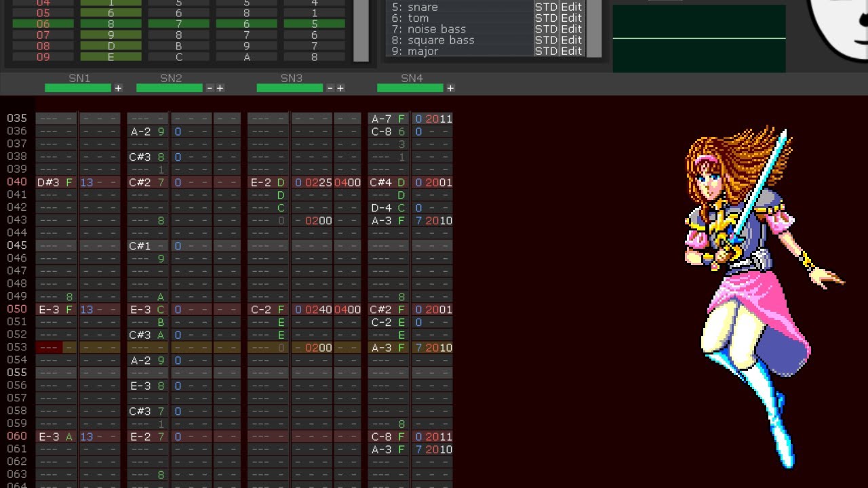Click the STD type of snare instrument
Image resolution: width=868 pixels, height=488 pixels.
pyautogui.click(x=546, y=7)
